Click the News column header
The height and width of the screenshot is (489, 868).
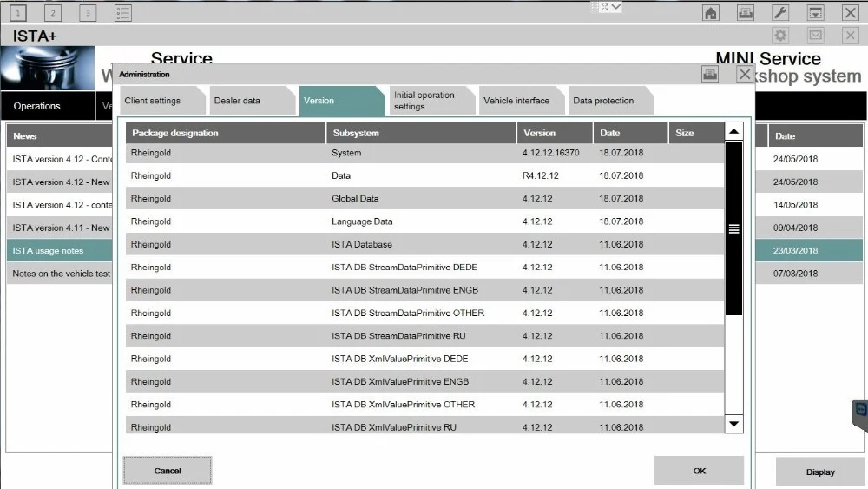tap(59, 135)
